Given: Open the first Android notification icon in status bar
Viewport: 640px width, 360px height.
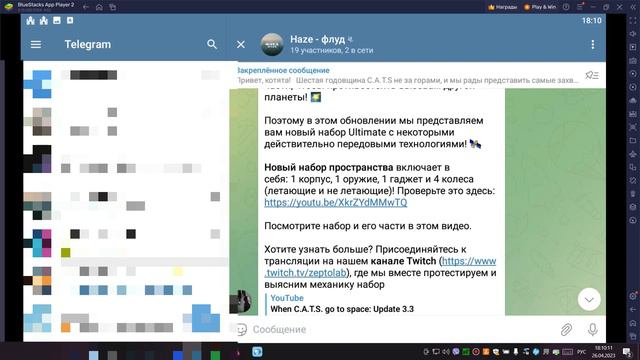Looking at the screenshot, I should pyautogui.click(x=30, y=20).
